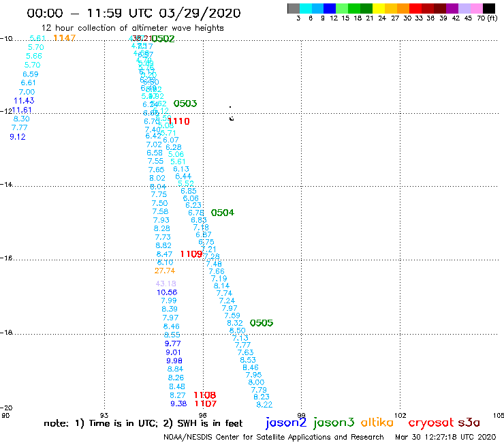This screenshot has width=504, height=443.
Task: Click the jason3 satellite legend label
Action: [334, 423]
